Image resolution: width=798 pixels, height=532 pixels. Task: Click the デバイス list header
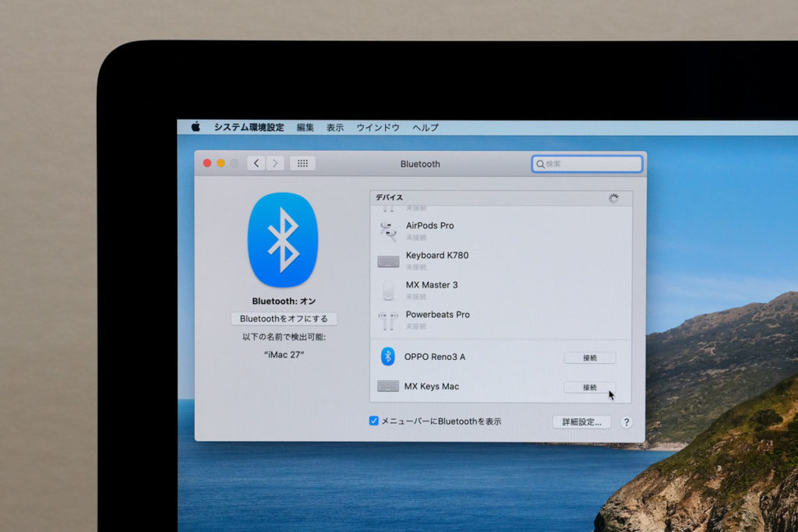501,198
